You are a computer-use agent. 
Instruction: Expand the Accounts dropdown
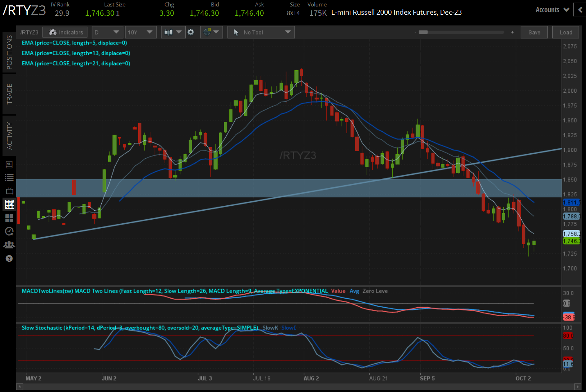(x=552, y=10)
